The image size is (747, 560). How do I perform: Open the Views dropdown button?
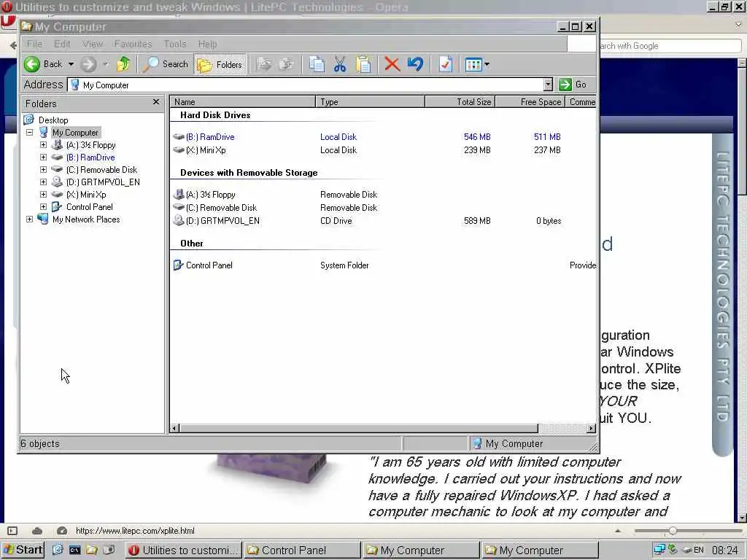(x=477, y=64)
